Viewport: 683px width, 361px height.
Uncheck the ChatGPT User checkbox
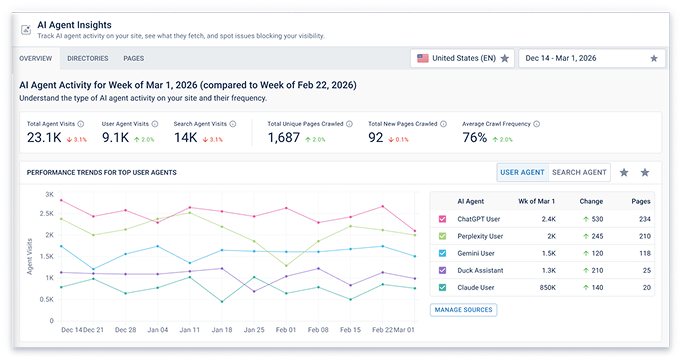pyautogui.click(x=443, y=219)
